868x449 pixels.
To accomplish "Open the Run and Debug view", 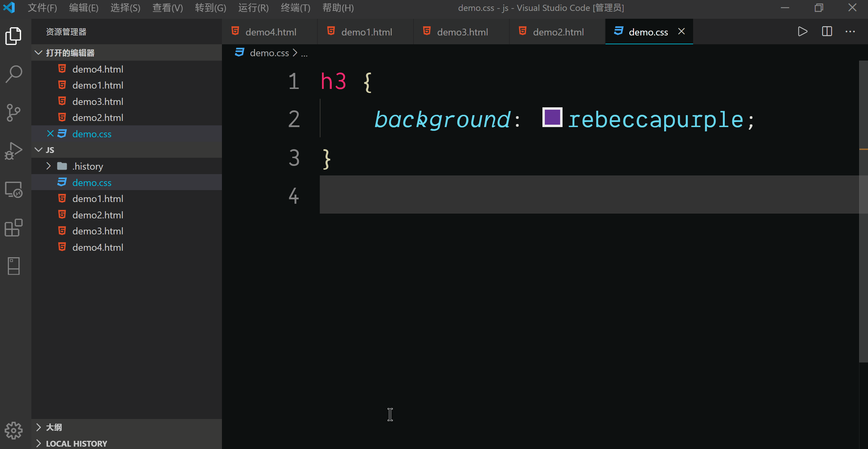I will pos(14,151).
